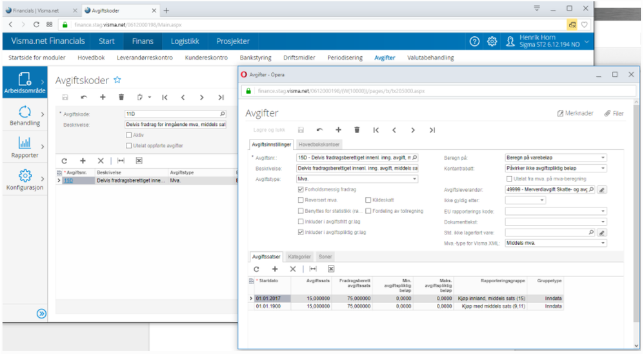Go to first record in Avgiftskoder

point(165,98)
